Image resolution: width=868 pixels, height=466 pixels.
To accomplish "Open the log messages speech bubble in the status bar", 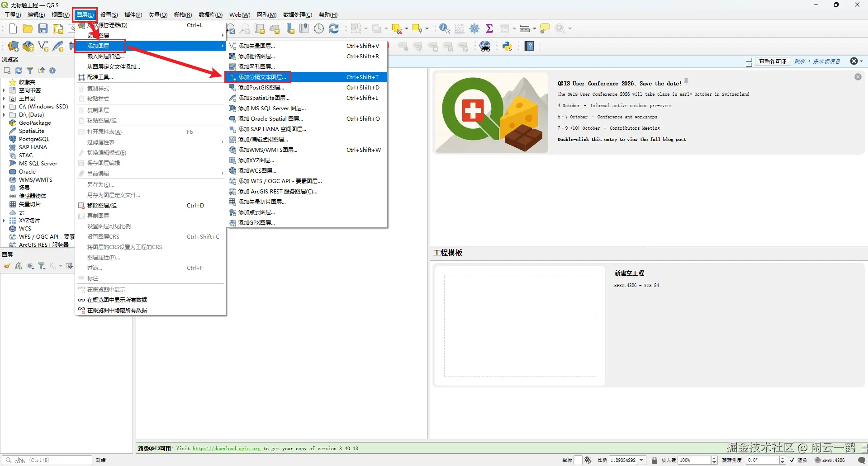I will [x=862, y=460].
